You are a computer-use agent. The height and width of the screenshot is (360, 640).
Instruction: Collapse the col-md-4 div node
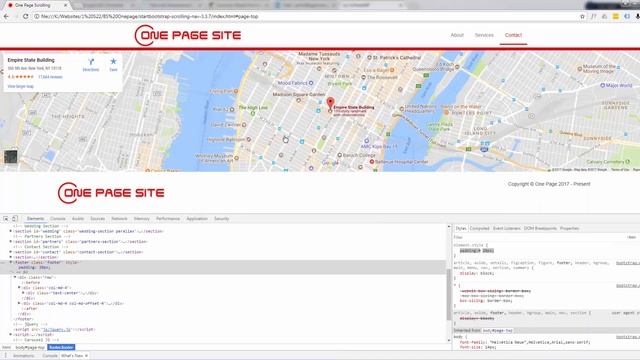coord(19,288)
